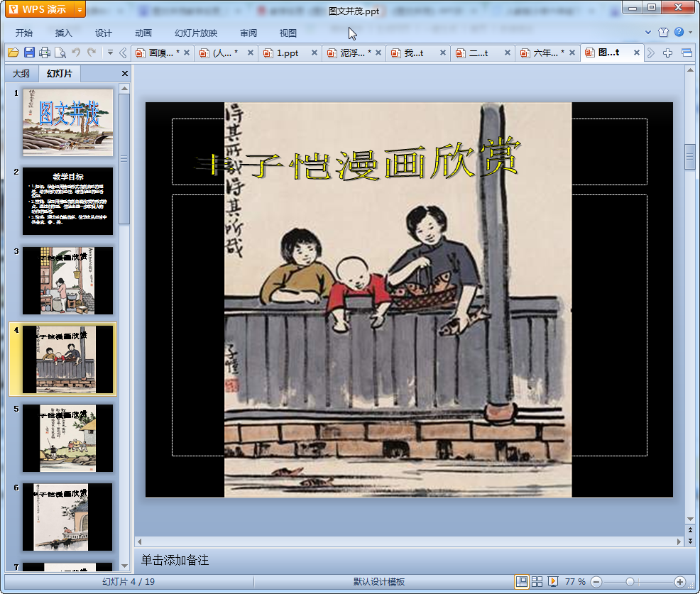Expand the quick access toolbar dropdown
This screenshot has height=594, width=700.
click(110, 53)
